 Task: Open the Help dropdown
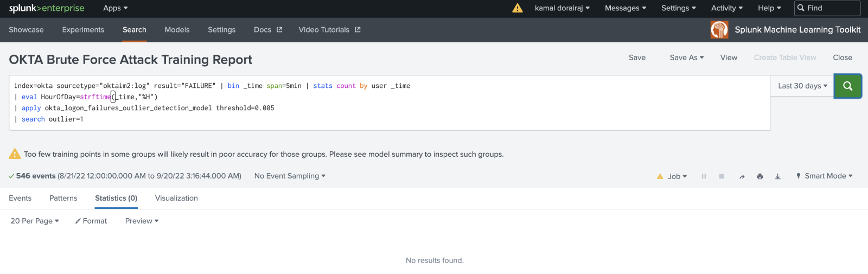[769, 8]
